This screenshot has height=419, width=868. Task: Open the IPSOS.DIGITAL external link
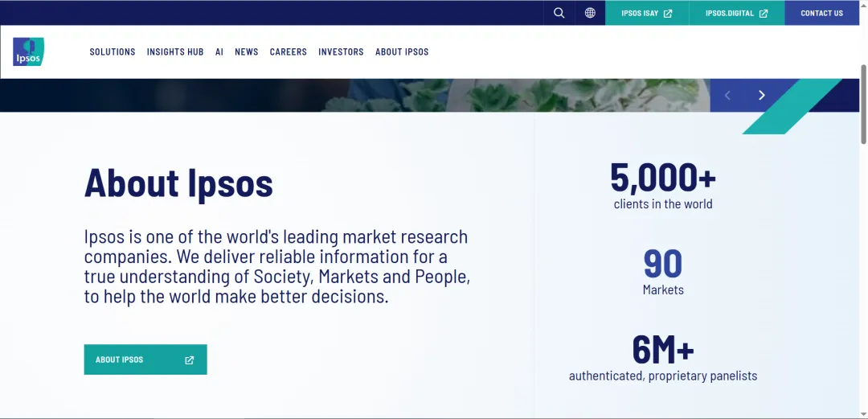click(737, 13)
